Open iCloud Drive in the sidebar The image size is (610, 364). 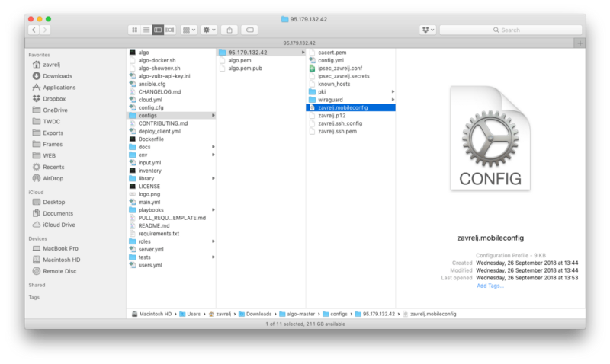pyautogui.click(x=59, y=225)
